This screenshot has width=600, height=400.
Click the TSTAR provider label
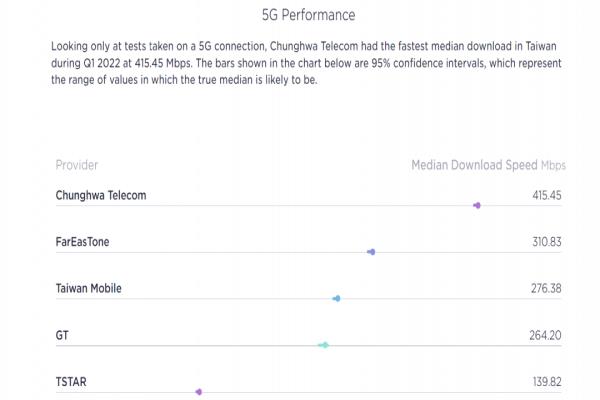(x=71, y=382)
